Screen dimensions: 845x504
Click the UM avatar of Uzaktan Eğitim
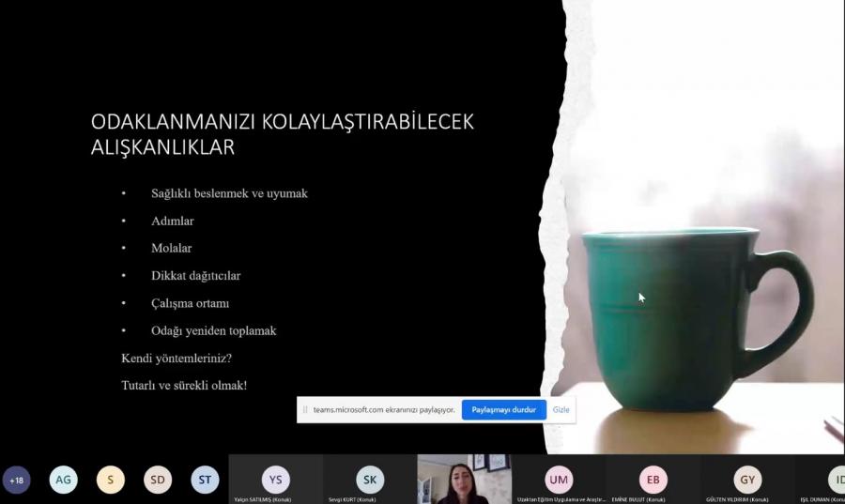pyautogui.click(x=559, y=479)
